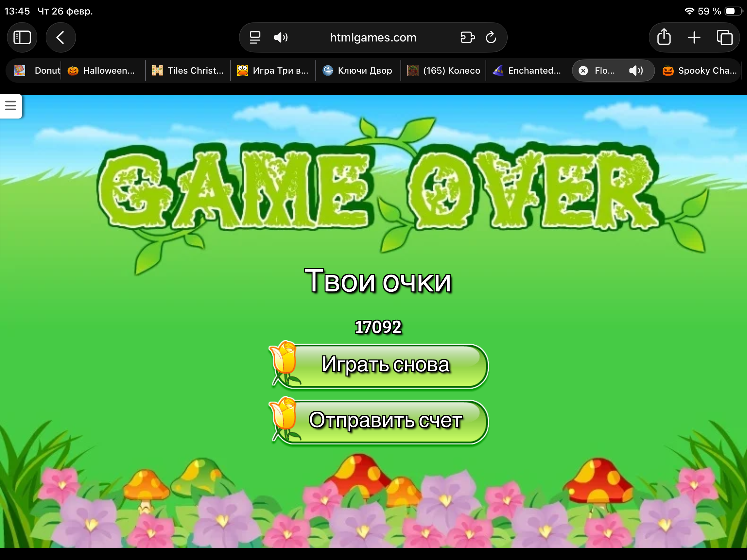Reload the htmlgames.com page

pos(491,37)
